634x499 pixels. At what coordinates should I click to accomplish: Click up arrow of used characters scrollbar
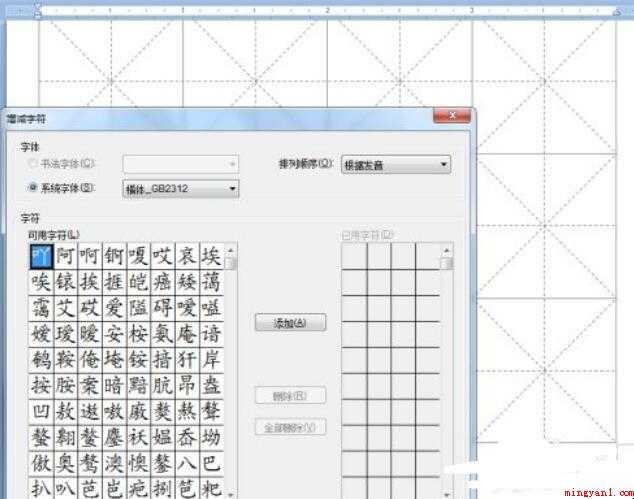(x=447, y=250)
